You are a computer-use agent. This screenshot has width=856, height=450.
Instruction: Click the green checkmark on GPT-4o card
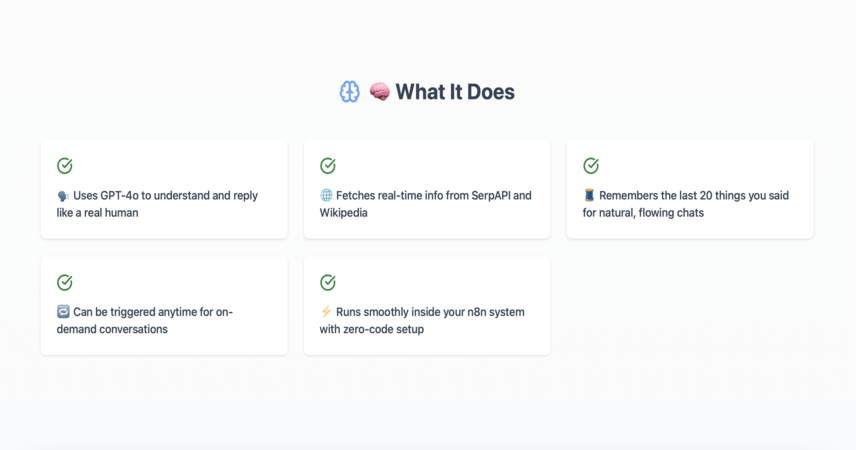[65, 165]
